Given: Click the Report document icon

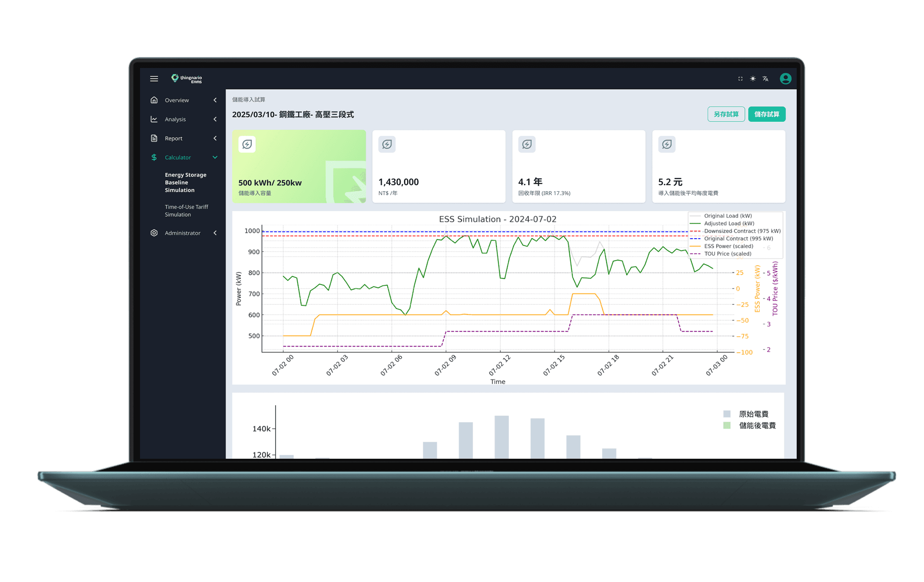Looking at the screenshot, I should [154, 138].
